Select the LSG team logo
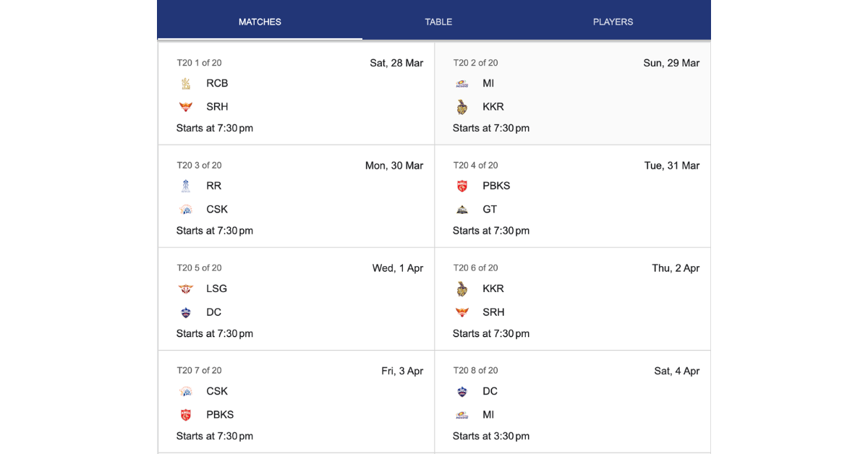This screenshot has height=454, width=868. point(187,288)
